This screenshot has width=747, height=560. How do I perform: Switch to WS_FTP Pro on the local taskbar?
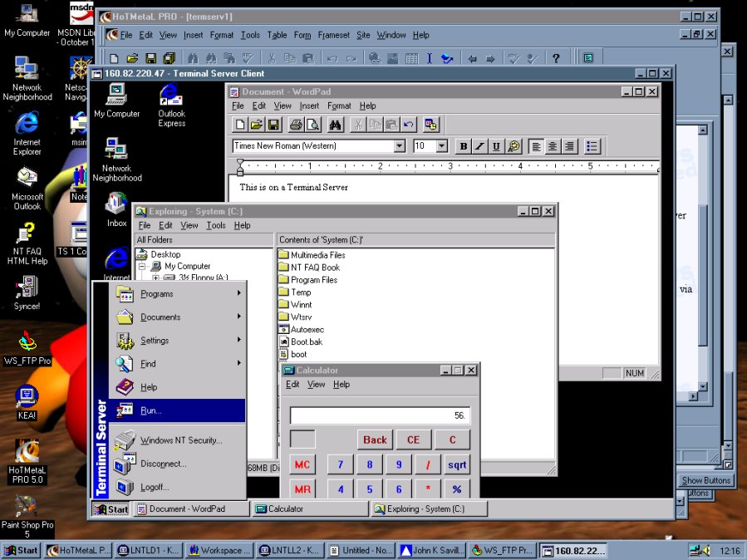coord(503,551)
